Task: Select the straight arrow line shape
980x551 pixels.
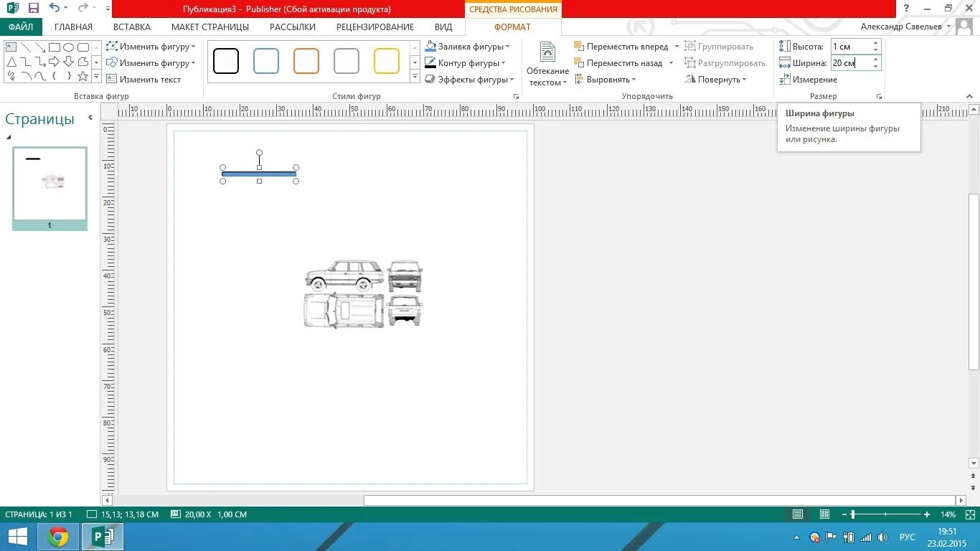Action: [40, 47]
